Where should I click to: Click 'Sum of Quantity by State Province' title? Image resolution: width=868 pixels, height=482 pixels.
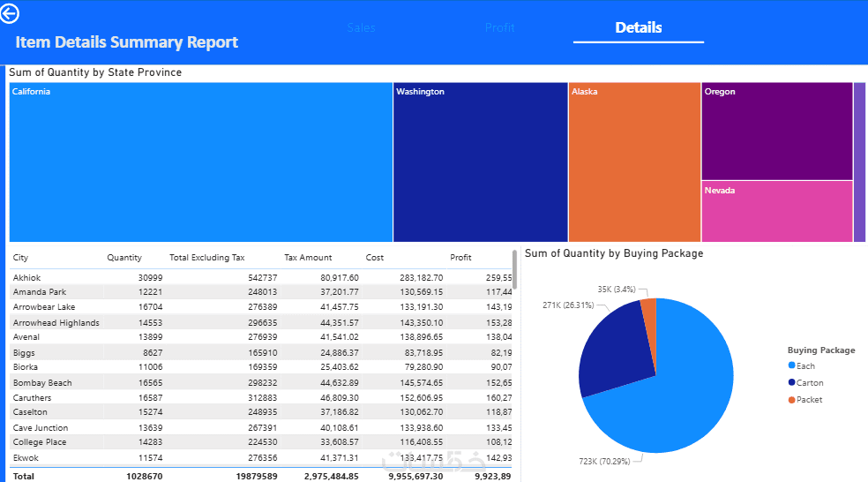[x=95, y=72]
